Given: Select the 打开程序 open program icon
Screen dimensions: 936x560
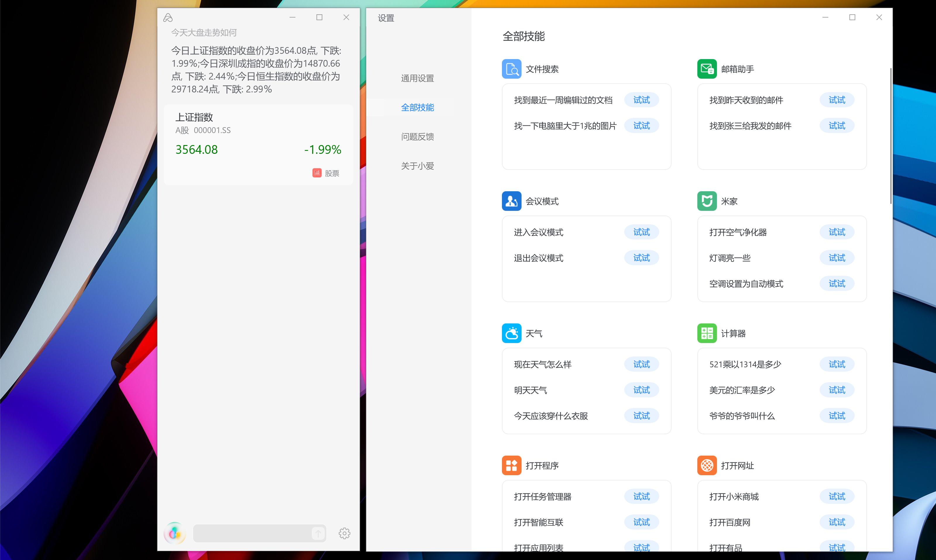Looking at the screenshot, I should 511,465.
